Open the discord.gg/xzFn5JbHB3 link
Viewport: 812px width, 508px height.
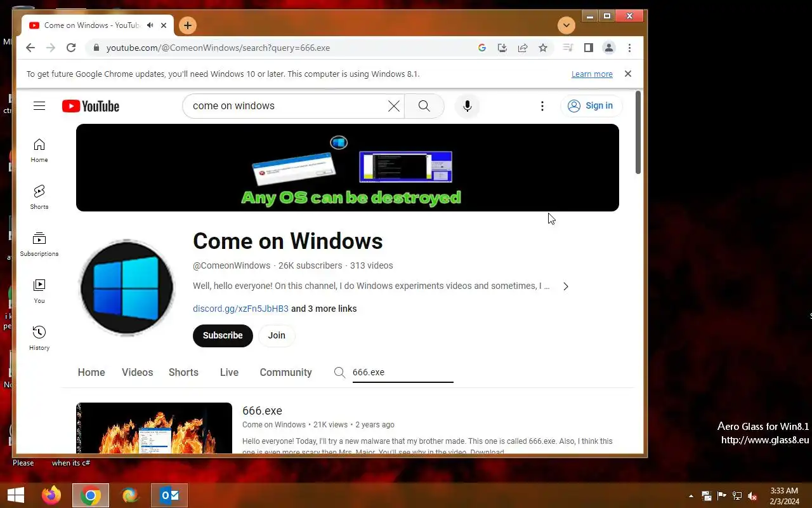[240, 309]
